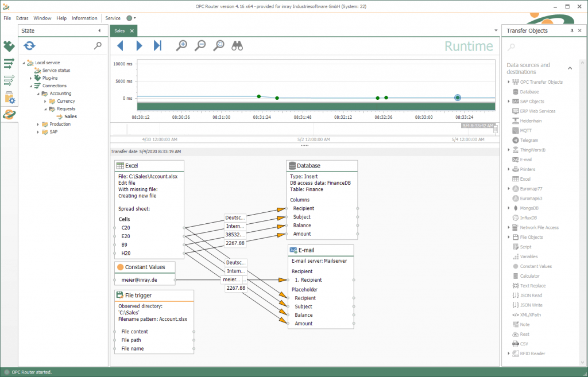
Task: Click the zoom out magnifier icon
Action: click(200, 46)
